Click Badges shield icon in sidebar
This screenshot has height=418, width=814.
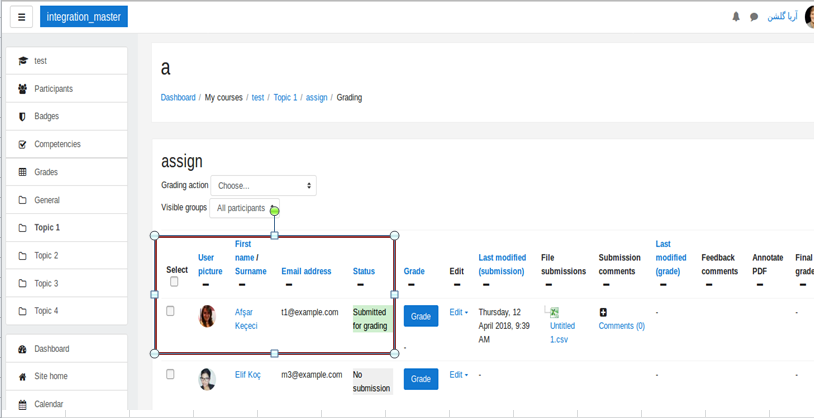click(x=22, y=116)
